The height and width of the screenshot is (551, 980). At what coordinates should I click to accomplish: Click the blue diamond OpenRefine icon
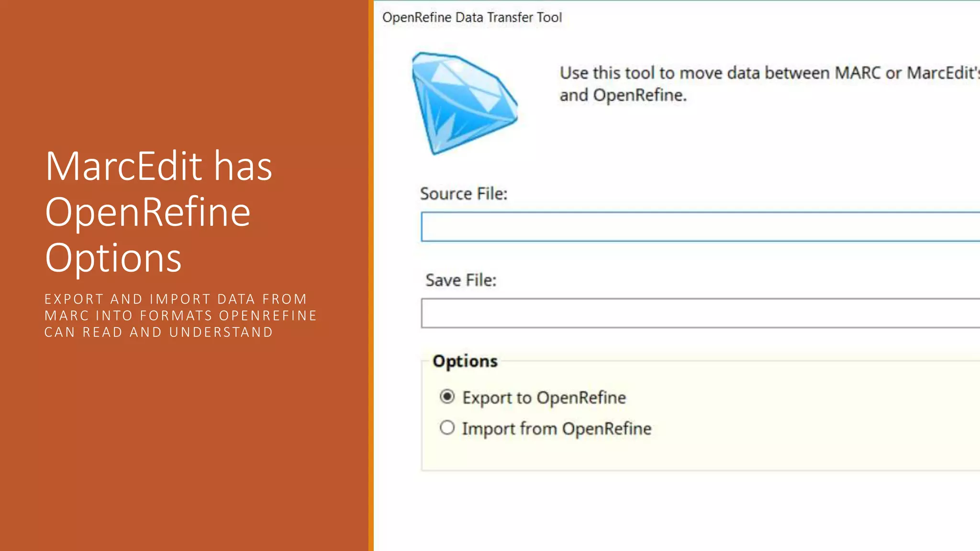pyautogui.click(x=464, y=103)
